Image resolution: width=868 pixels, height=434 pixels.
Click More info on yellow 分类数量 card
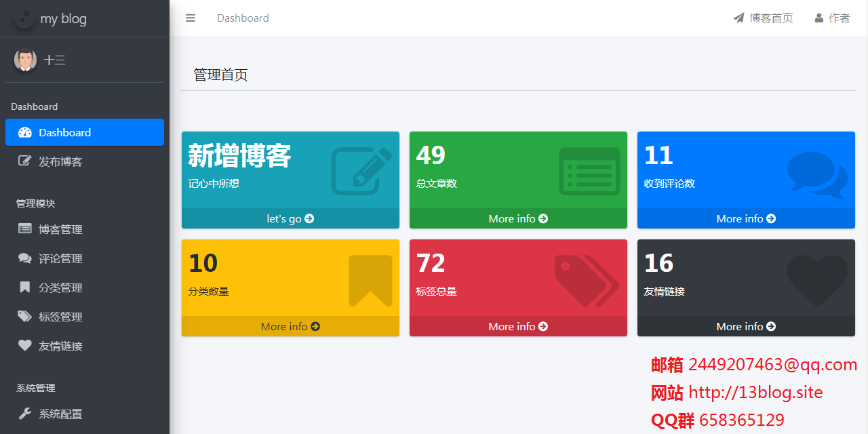pyautogui.click(x=290, y=326)
